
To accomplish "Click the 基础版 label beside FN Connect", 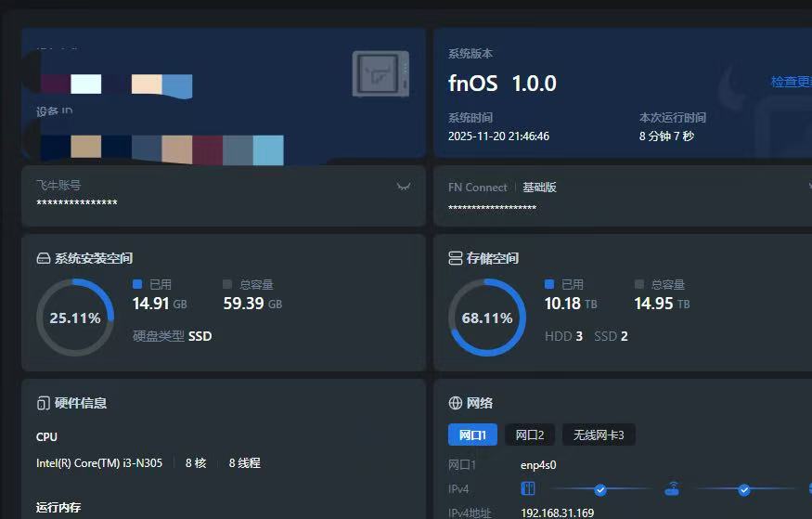I will (x=540, y=187).
